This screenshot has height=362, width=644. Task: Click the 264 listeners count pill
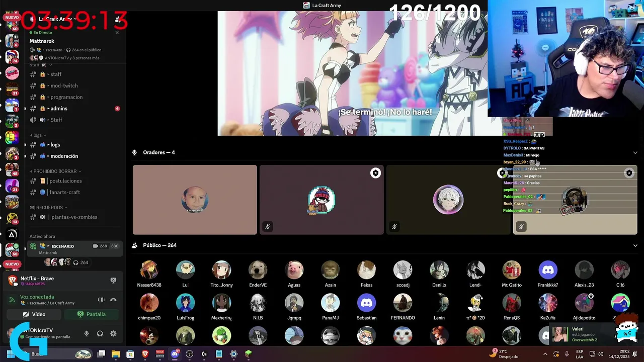(80, 262)
